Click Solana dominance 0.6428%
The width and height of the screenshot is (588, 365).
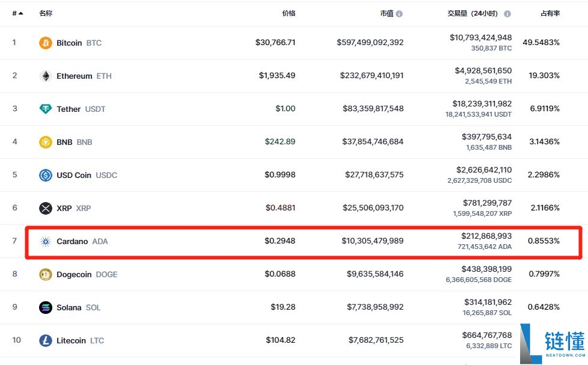(x=544, y=307)
